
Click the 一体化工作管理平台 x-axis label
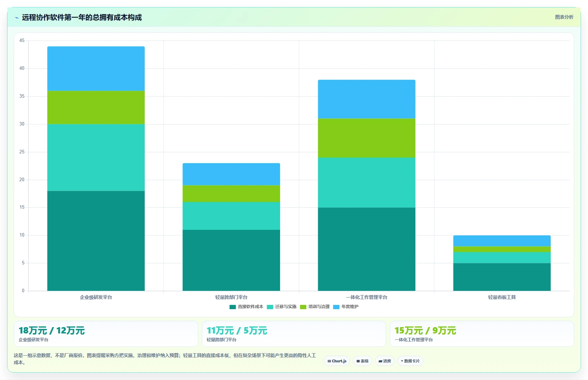(366, 297)
